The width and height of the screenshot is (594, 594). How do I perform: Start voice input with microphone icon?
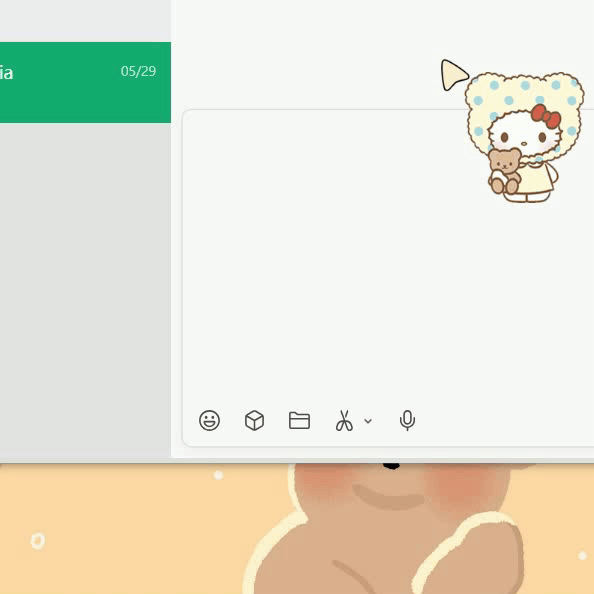click(x=407, y=420)
